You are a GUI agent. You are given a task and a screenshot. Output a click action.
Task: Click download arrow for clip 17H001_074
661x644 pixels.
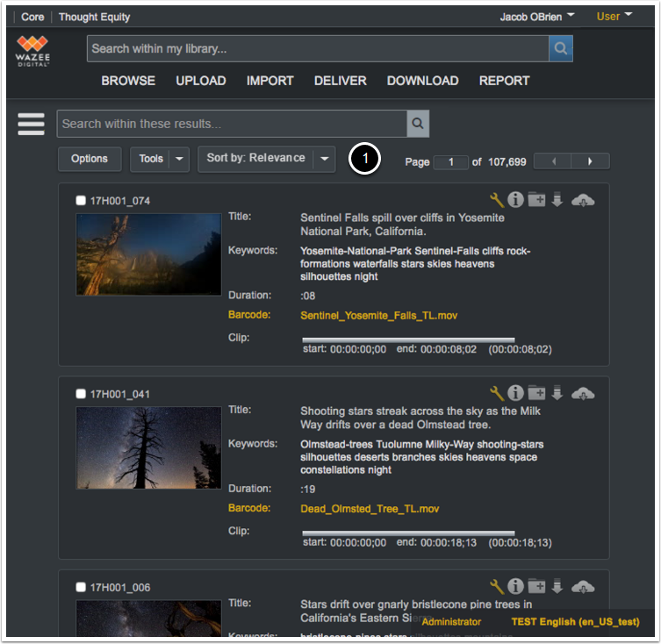click(x=557, y=199)
